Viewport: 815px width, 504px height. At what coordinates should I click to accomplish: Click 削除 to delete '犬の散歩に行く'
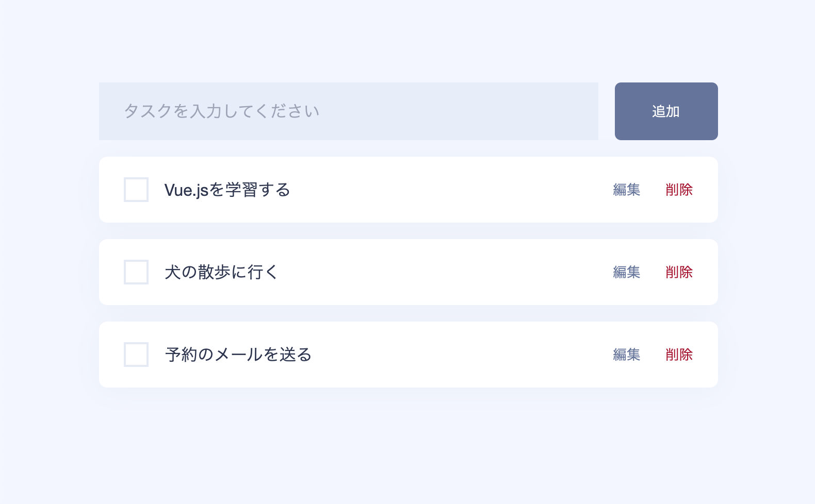(679, 272)
